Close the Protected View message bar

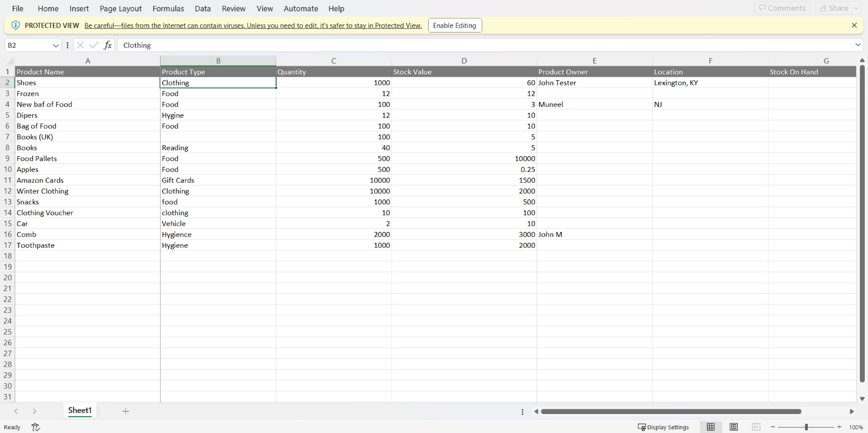click(x=854, y=25)
